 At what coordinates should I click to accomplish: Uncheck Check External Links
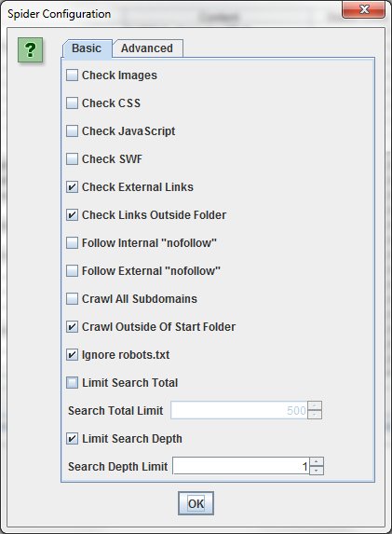[x=72, y=187]
